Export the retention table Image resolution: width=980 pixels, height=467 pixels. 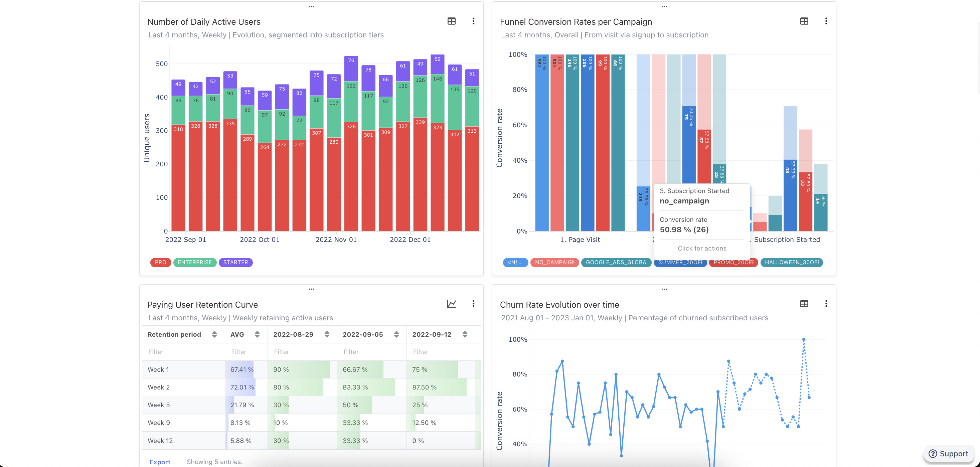[160, 462]
